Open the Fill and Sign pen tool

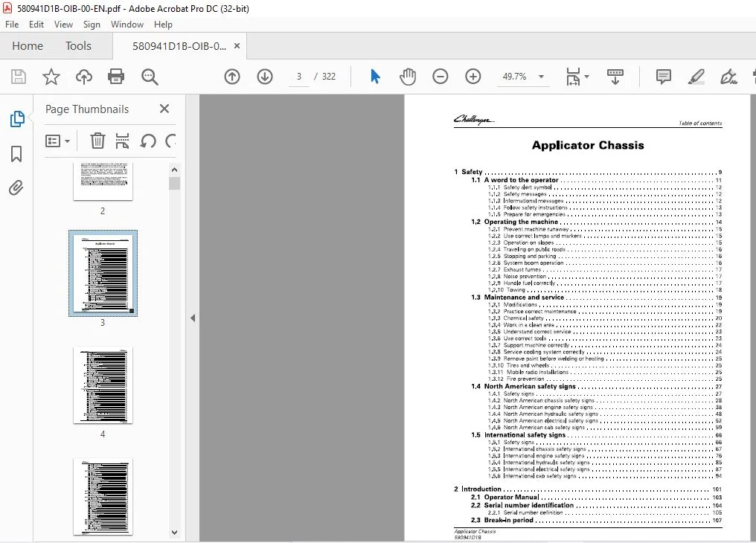pos(728,77)
